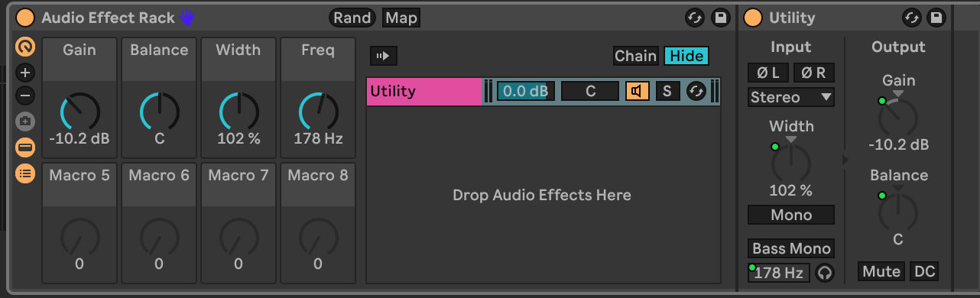Click the rack hot-swap preset icon
980x298 pixels.
click(694, 18)
